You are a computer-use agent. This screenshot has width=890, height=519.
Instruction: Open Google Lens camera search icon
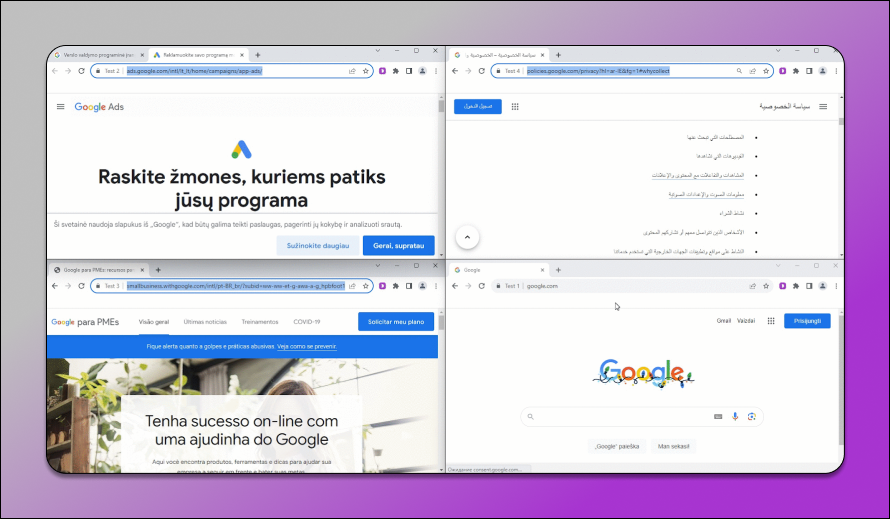click(x=752, y=417)
